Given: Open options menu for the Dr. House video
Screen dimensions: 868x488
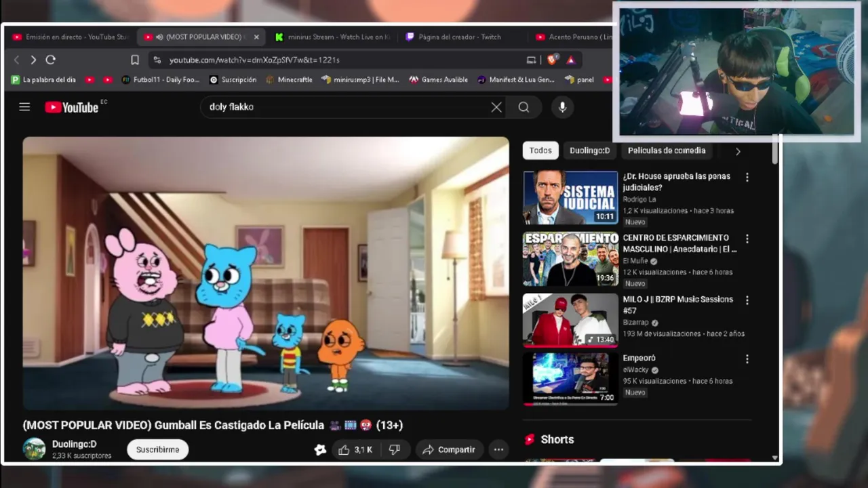Looking at the screenshot, I should (x=747, y=177).
